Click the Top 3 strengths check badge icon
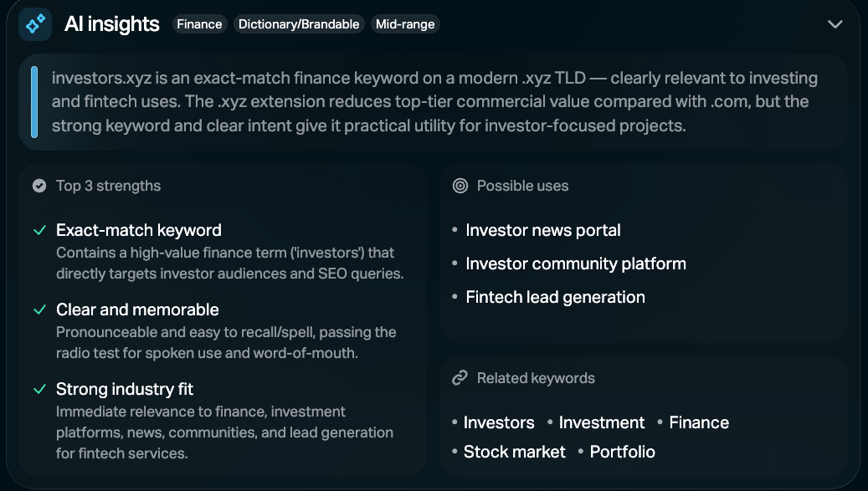868x491 pixels. (39, 186)
